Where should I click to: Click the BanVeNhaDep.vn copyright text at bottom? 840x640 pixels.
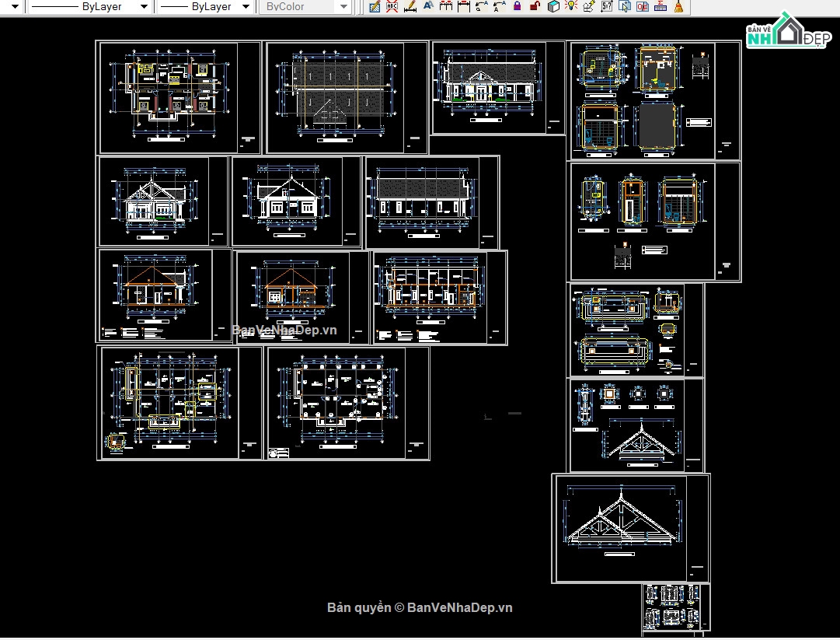[x=420, y=608]
